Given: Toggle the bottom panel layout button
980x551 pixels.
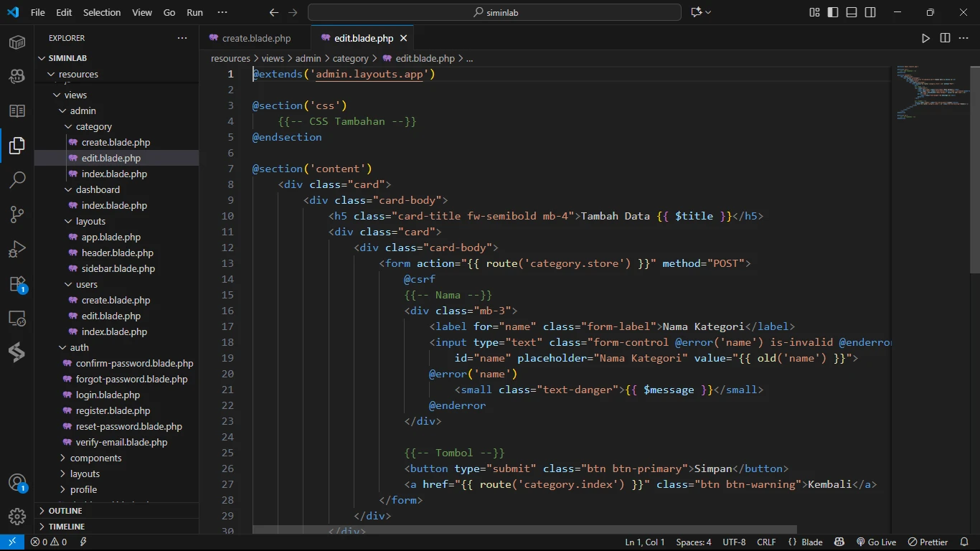Looking at the screenshot, I should pos(852,12).
